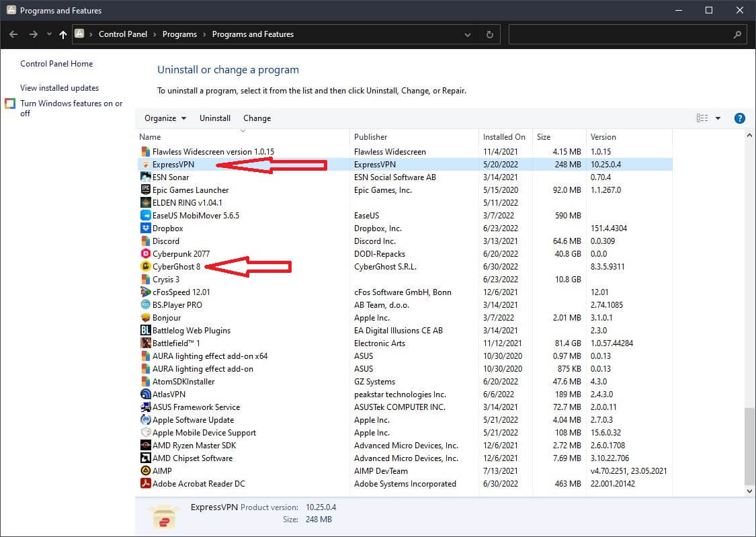
Task: Open Turn Windows features on or off
Action: [71, 108]
